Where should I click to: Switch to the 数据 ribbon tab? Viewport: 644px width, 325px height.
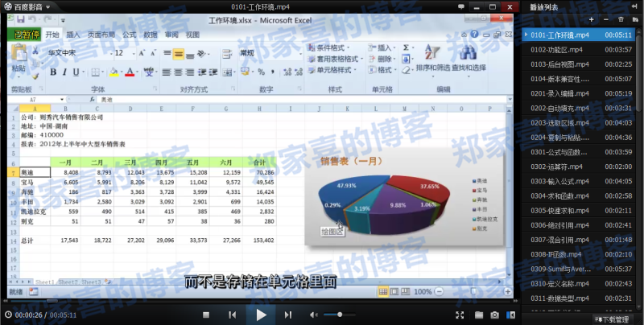click(x=151, y=35)
